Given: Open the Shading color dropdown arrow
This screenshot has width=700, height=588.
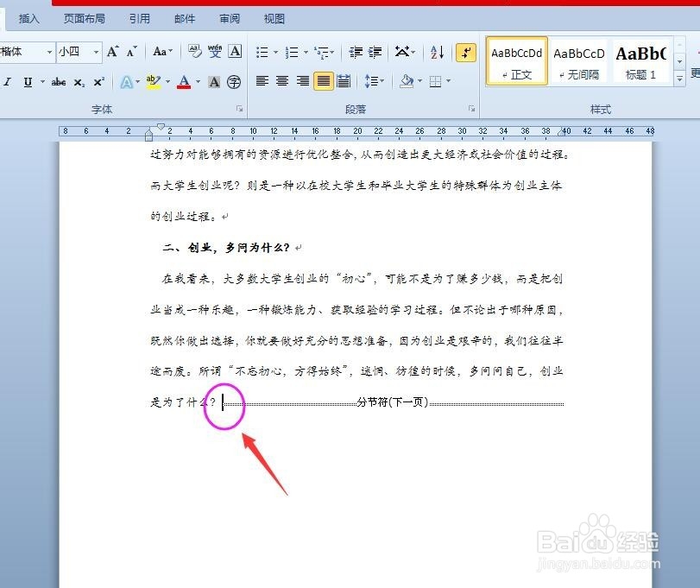Looking at the screenshot, I should [x=420, y=81].
